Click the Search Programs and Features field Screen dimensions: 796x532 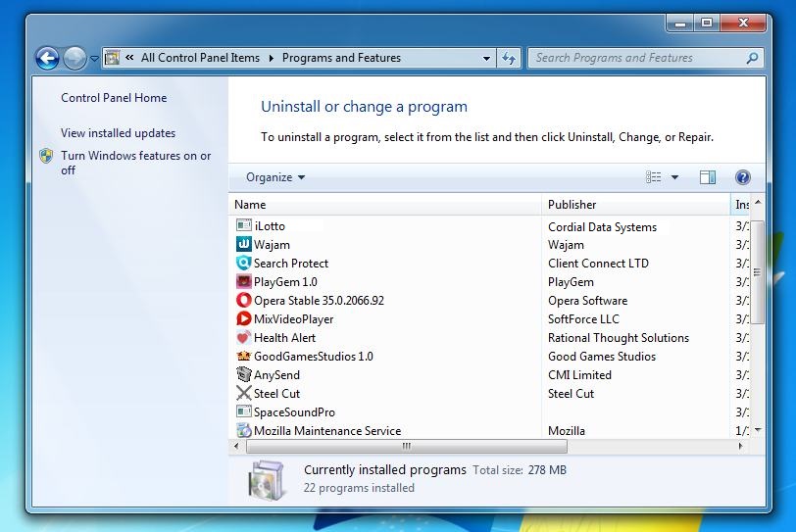point(637,58)
